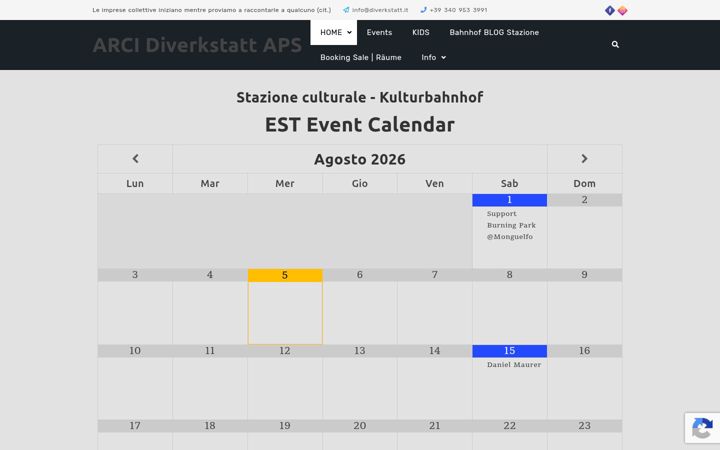
Task: Click the Ven column header
Action: tap(434, 184)
